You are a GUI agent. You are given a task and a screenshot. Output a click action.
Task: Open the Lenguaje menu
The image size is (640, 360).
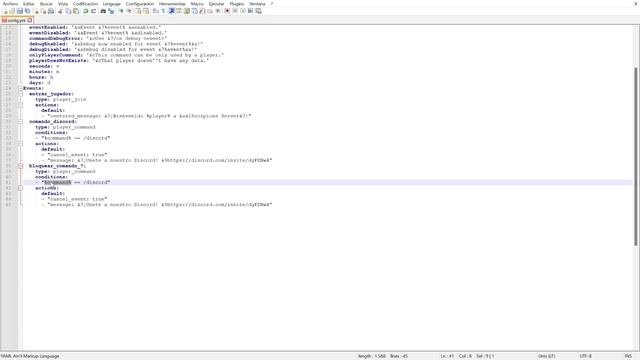point(111,4)
